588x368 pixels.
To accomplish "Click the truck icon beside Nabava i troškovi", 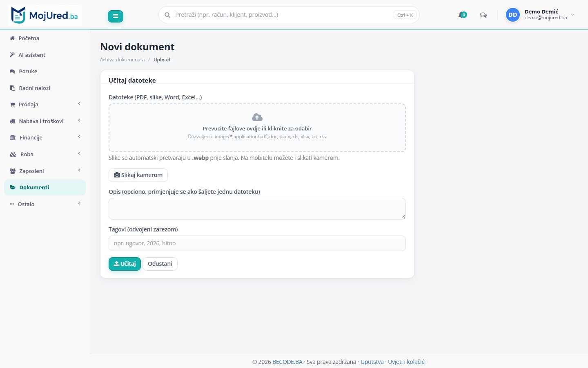I will [12, 121].
